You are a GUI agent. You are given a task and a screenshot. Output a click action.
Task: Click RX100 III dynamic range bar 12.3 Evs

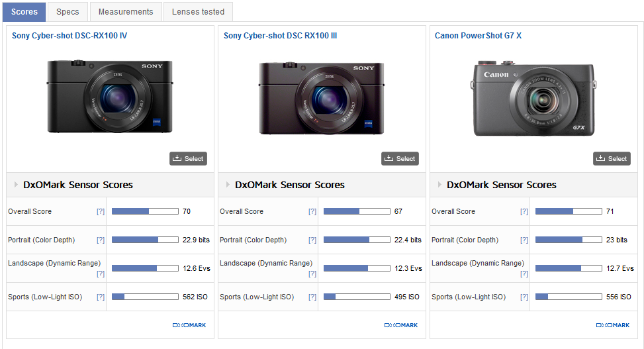pos(357,268)
